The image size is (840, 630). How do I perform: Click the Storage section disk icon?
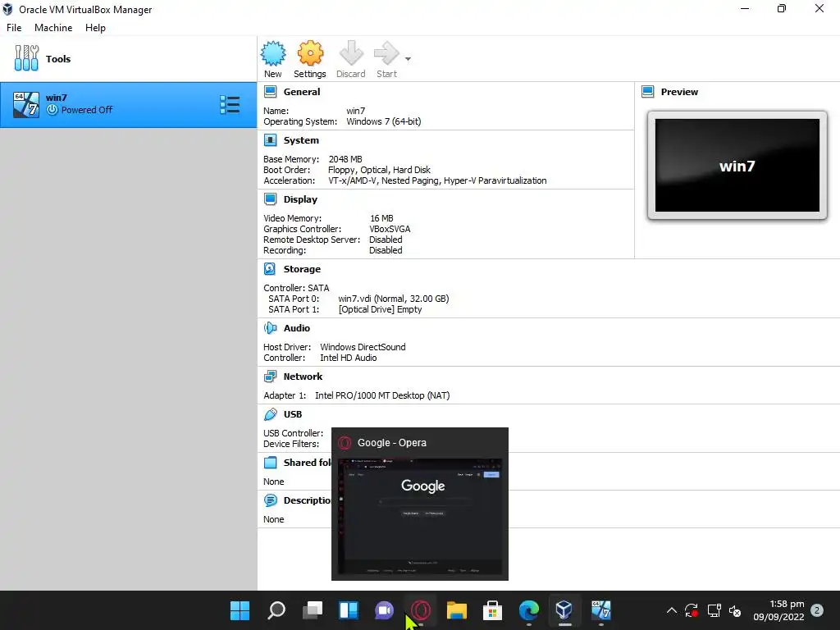[x=271, y=269]
